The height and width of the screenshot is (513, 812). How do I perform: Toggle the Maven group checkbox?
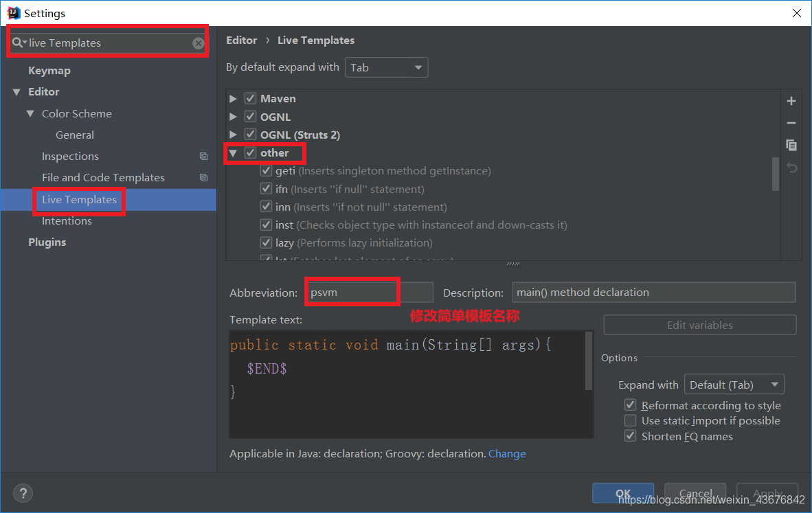tap(251, 98)
